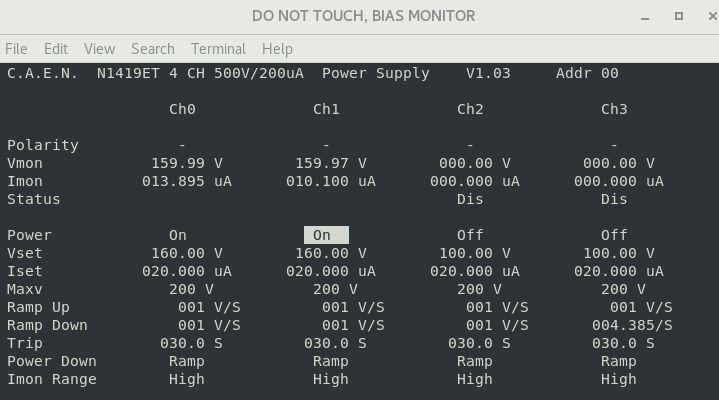Select Ch1 Iset 020.000 uA value
The image size is (719, 400).
click(331, 271)
